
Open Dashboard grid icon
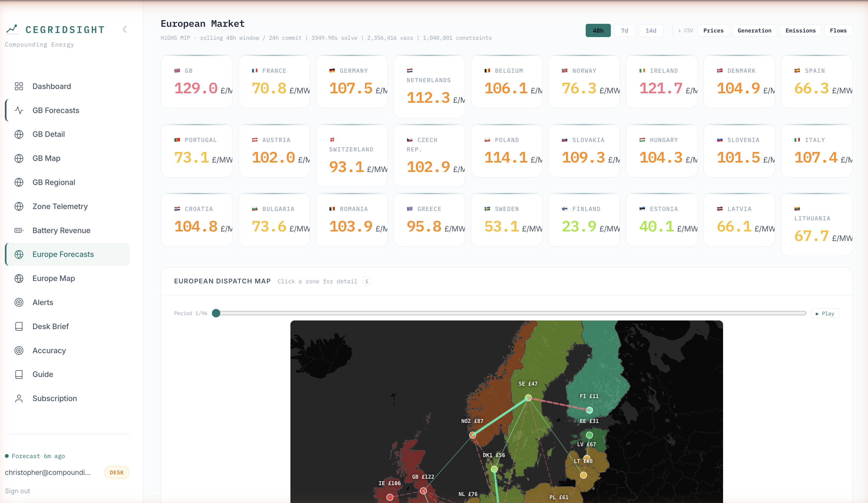tap(19, 86)
